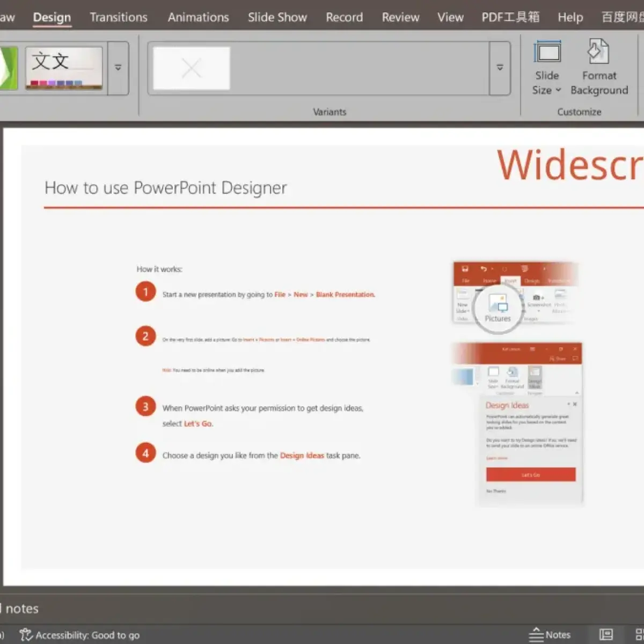Select the step 1 numbered circle
The width and height of the screenshot is (644, 644).
[145, 292]
